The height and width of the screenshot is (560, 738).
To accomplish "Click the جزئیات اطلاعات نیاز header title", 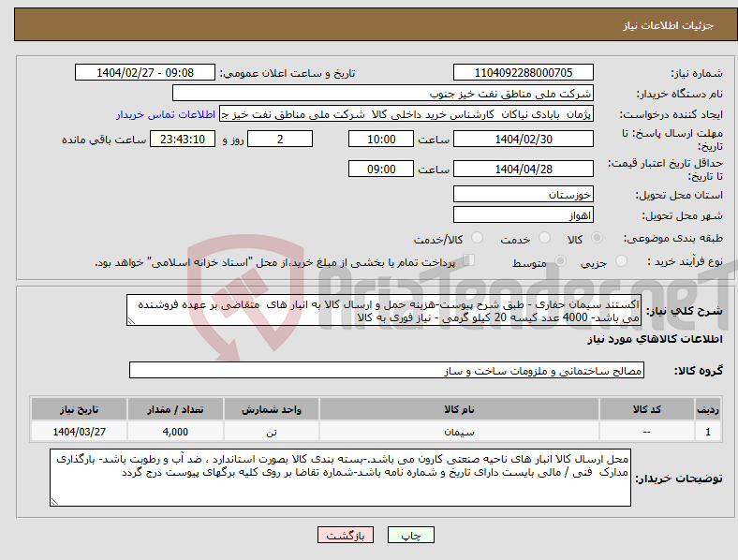I will (669, 25).
